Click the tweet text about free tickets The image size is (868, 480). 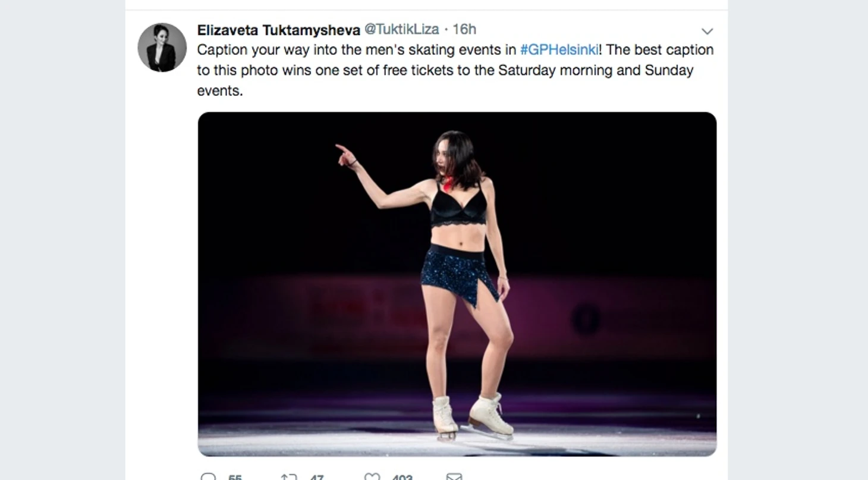click(x=455, y=70)
